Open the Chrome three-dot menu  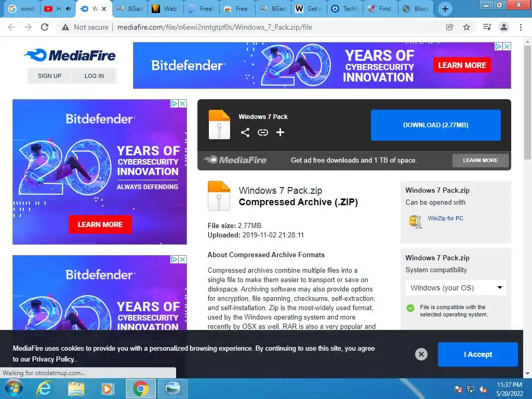coord(521,27)
